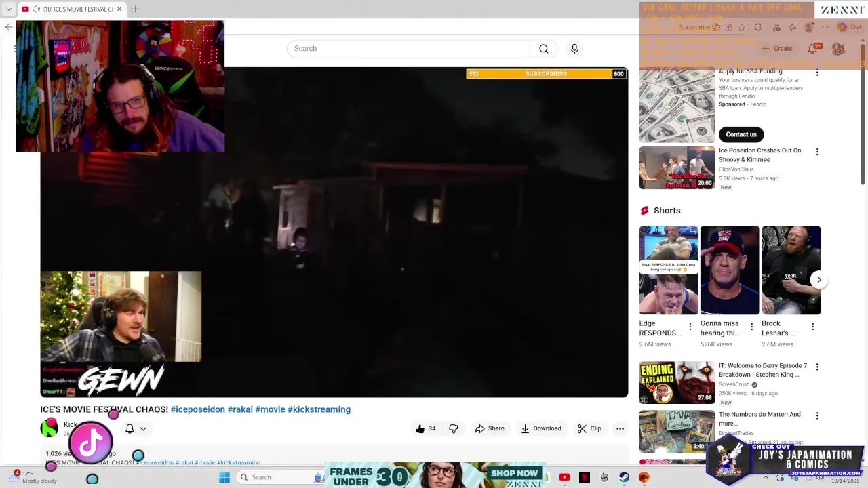Click the Share button
The image size is (868, 488).
(x=490, y=428)
